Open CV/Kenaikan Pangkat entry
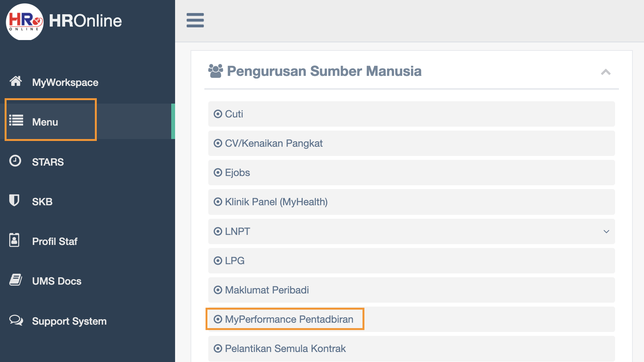This screenshot has width=644, height=362. (x=273, y=143)
